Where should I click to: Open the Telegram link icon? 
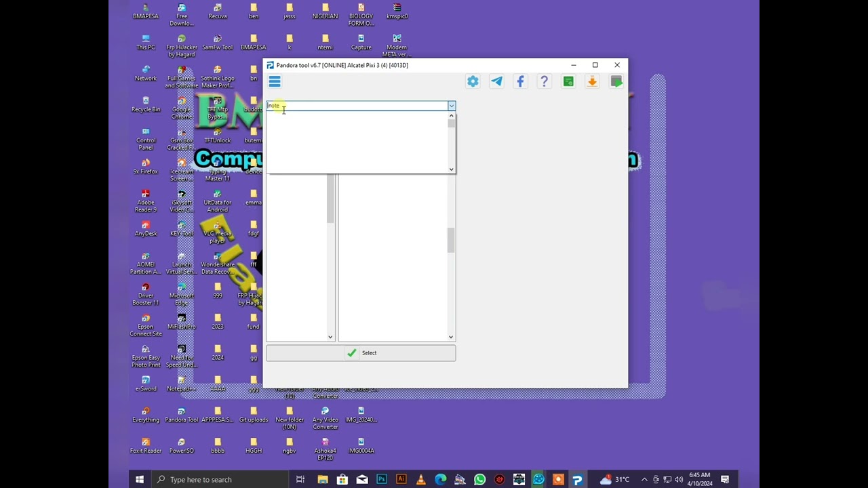click(x=496, y=81)
